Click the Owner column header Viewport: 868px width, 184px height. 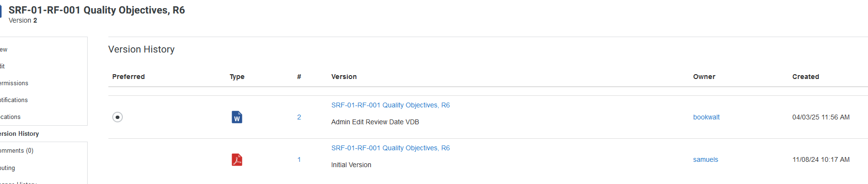pos(704,77)
